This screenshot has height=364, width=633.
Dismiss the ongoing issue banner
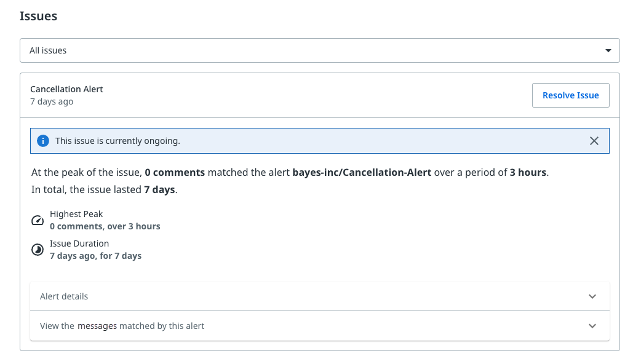[x=594, y=141]
